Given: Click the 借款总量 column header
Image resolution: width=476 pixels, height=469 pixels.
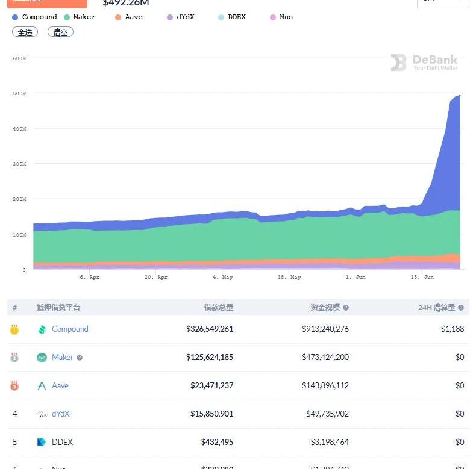Looking at the screenshot, I should (x=219, y=308).
